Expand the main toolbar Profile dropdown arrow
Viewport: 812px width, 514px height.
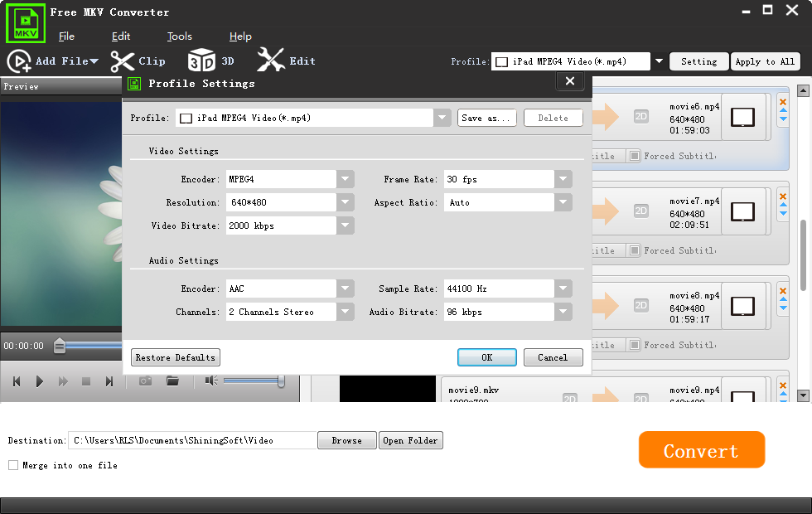pyautogui.click(x=659, y=61)
